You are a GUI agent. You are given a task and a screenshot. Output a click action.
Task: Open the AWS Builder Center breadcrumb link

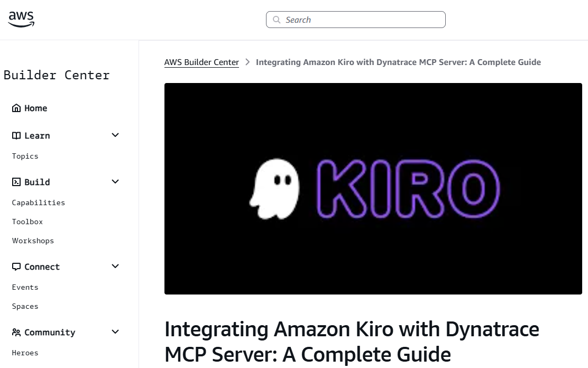(201, 62)
